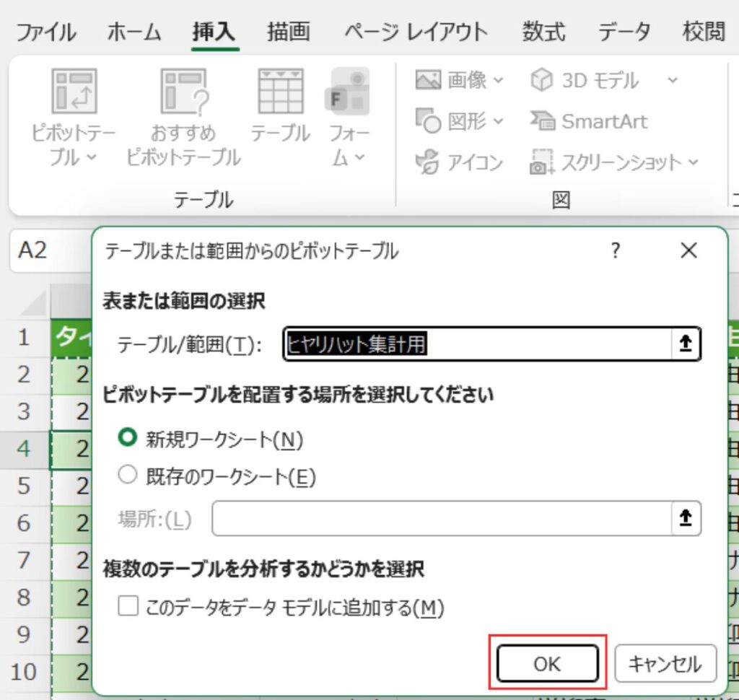Click the フォーム icon in the ribbon
Screen dimensions: 739x700
point(348,92)
